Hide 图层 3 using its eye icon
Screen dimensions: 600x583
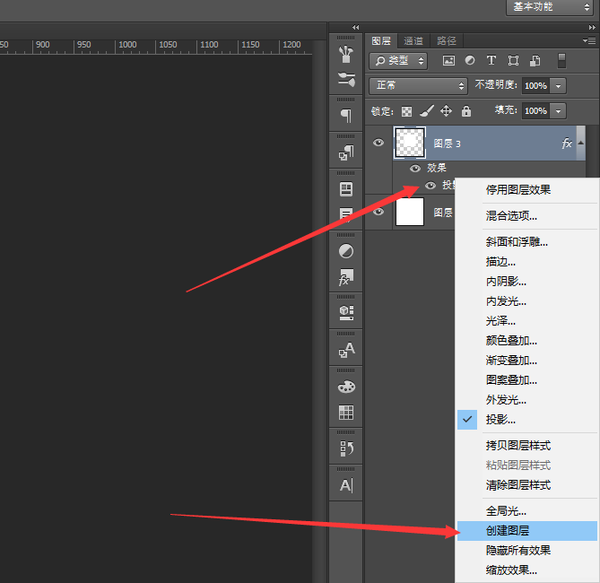pos(378,143)
